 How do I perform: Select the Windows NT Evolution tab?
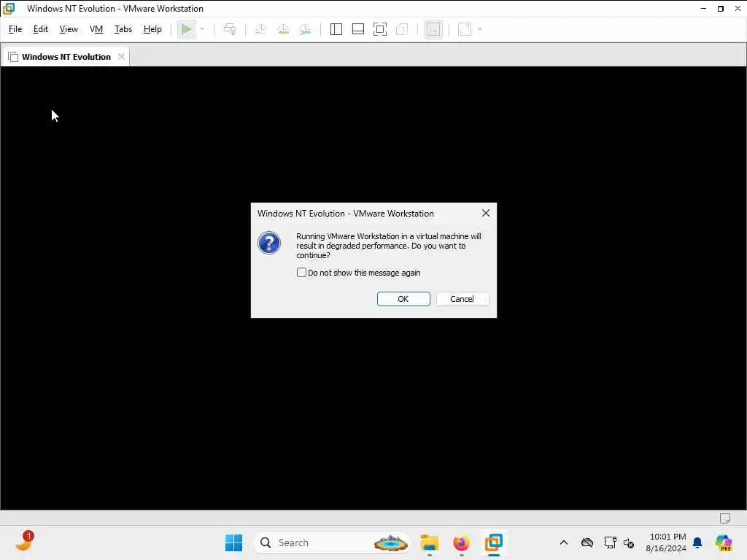(66, 57)
